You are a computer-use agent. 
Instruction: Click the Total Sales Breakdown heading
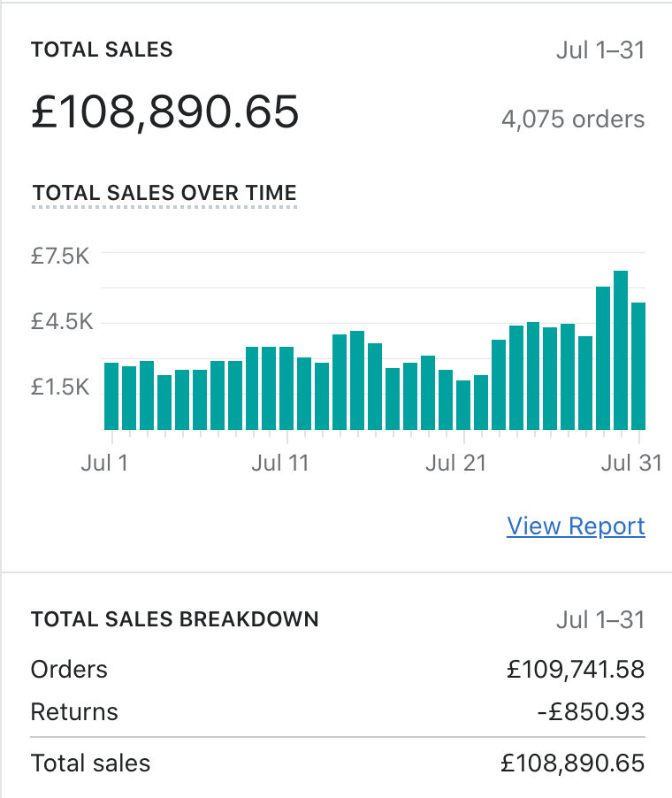click(x=174, y=619)
